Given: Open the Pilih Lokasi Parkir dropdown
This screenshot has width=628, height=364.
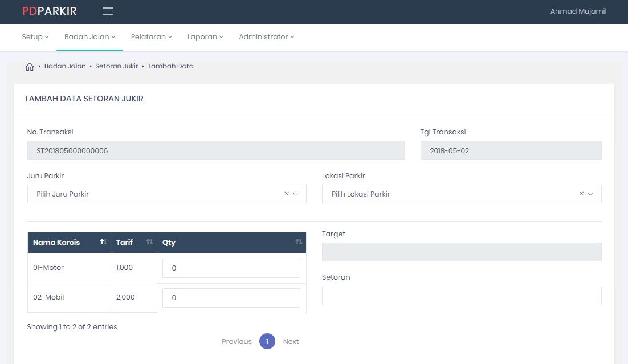Looking at the screenshot, I should [450, 194].
